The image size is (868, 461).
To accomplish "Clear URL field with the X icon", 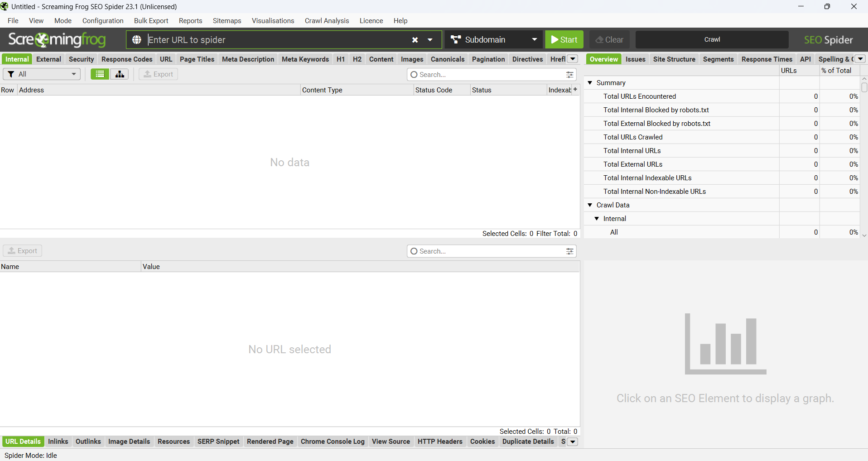I will 415,40.
